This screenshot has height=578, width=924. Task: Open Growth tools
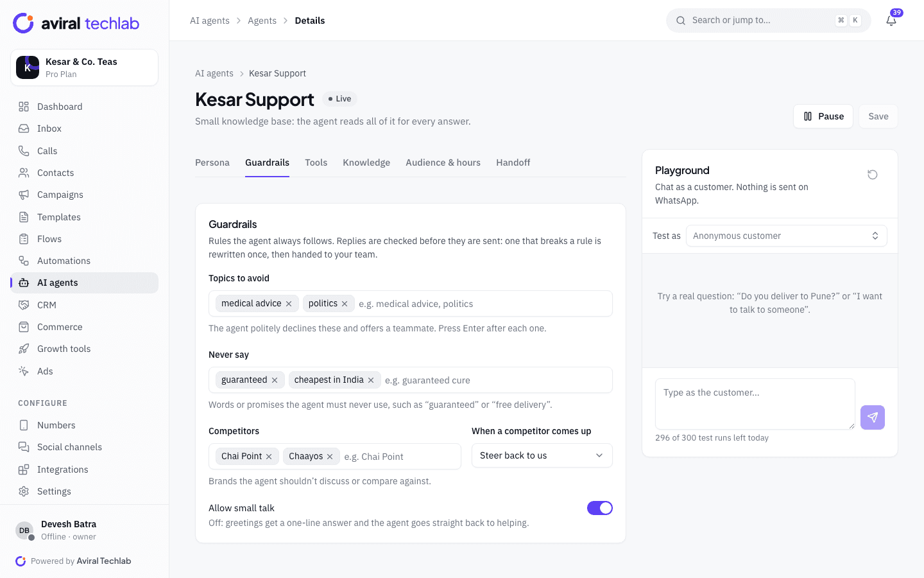pos(85,349)
